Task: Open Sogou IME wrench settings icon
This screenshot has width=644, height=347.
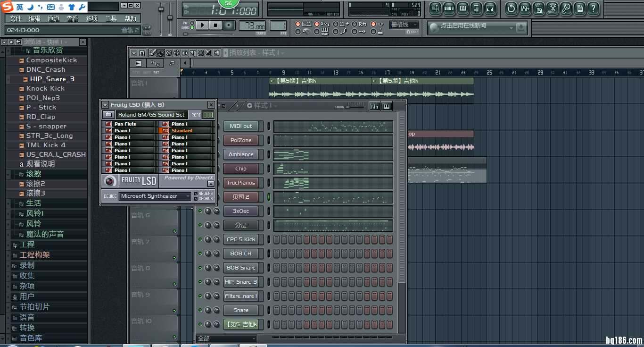Action: click(82, 7)
